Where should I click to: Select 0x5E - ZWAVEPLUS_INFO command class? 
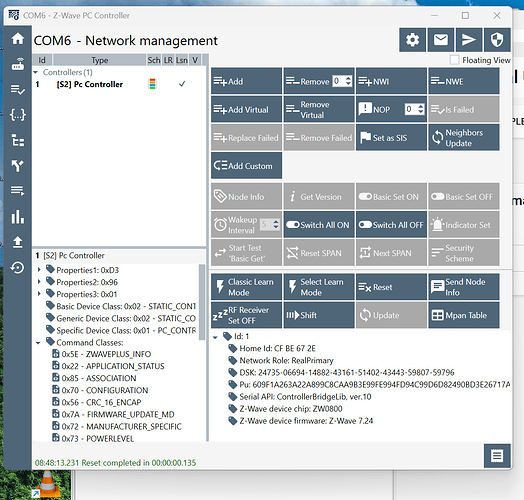point(102,354)
